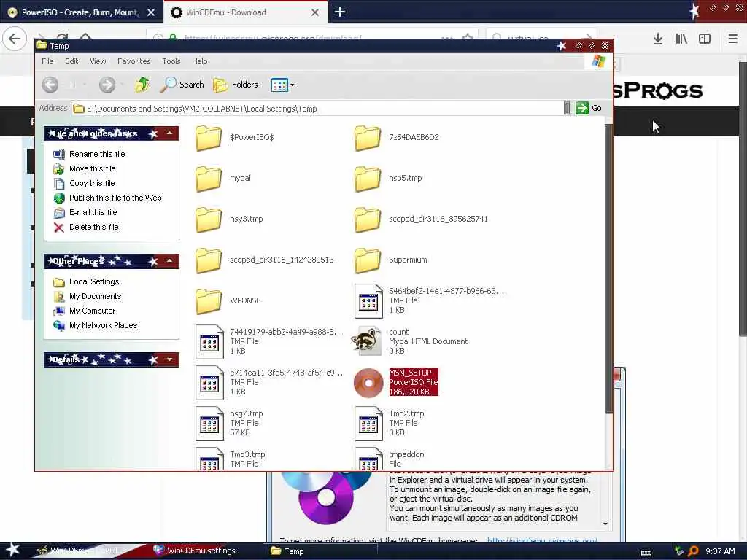The height and width of the screenshot is (560, 747).
Task: Open the Edit menu
Action: 71,61
